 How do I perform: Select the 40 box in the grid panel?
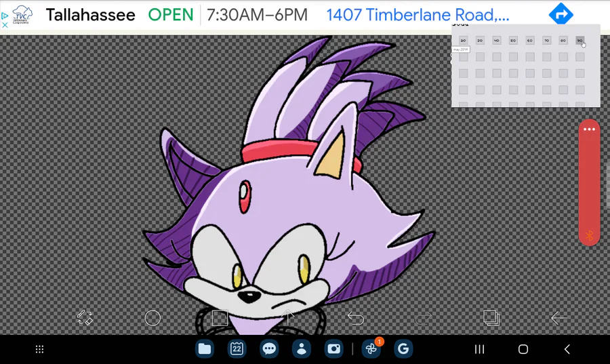click(496, 41)
